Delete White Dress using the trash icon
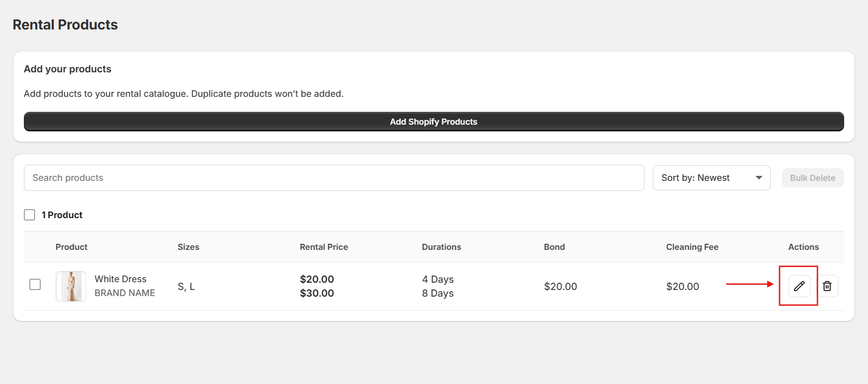The image size is (868, 384). pyautogui.click(x=827, y=286)
